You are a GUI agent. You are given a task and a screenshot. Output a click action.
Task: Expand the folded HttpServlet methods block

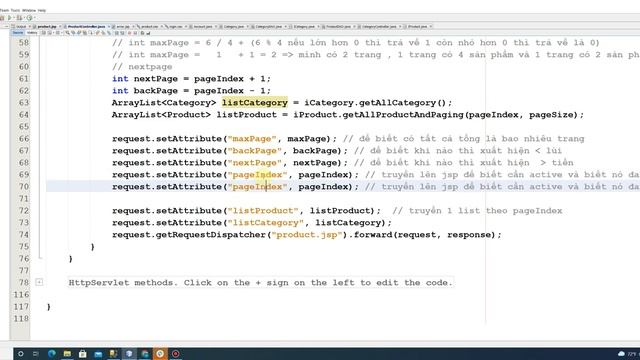(x=39, y=282)
